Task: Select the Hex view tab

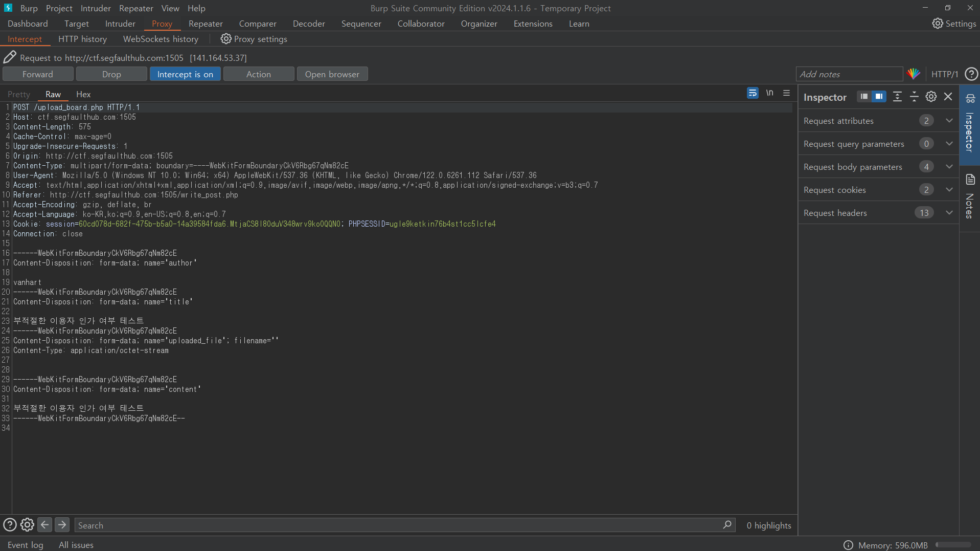Action: pyautogui.click(x=83, y=94)
